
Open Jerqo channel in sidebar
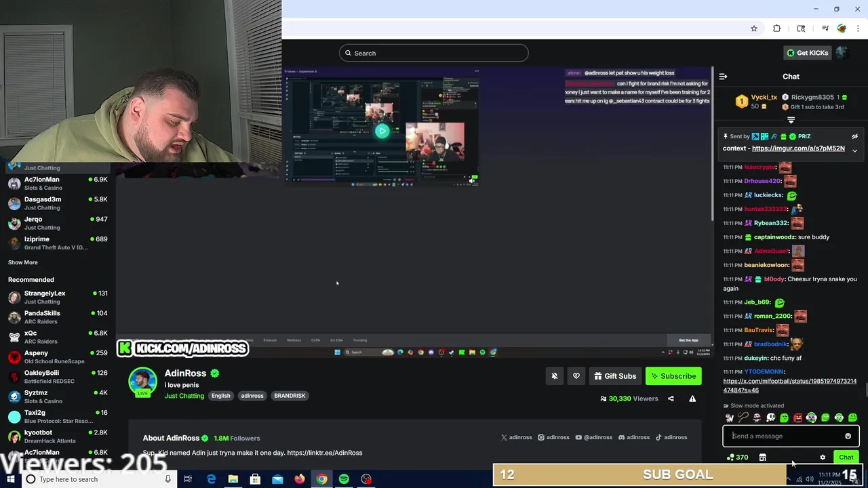tap(58, 223)
